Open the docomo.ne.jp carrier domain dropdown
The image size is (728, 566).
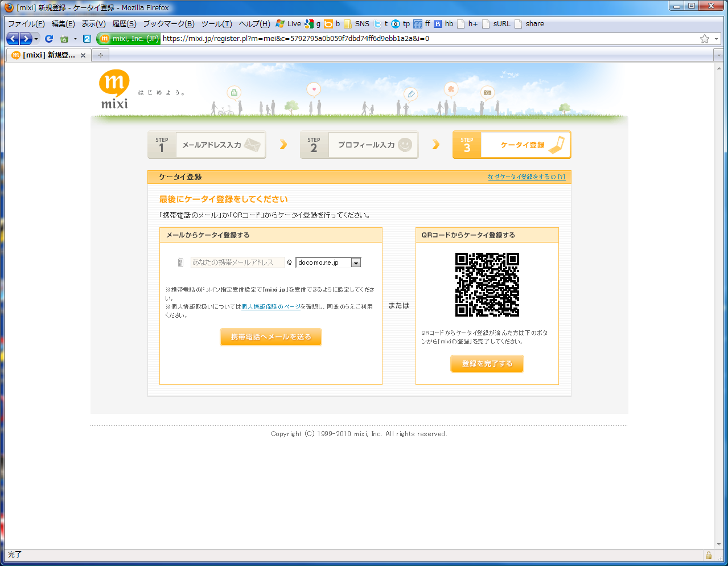click(x=328, y=263)
